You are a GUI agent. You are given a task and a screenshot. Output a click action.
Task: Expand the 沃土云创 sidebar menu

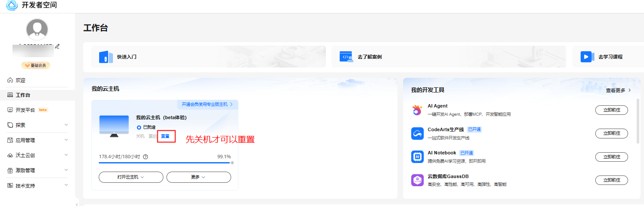click(38, 155)
